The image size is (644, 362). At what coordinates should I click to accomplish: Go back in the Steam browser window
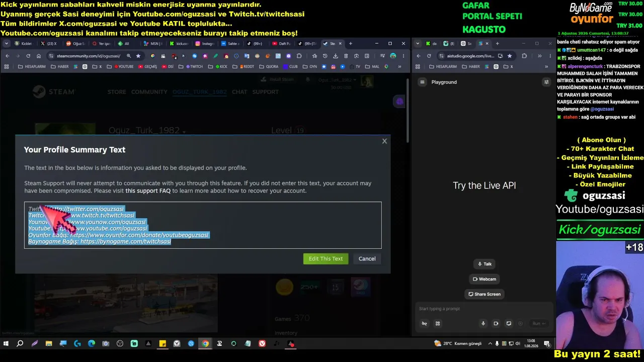(7, 56)
